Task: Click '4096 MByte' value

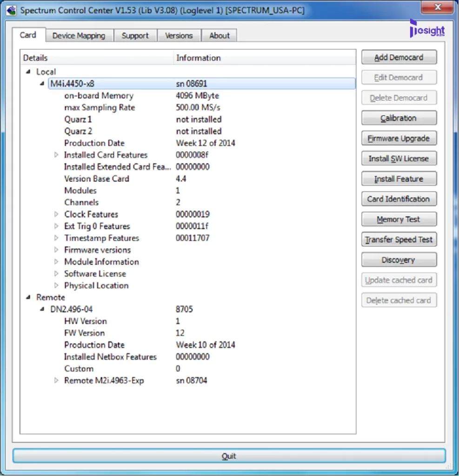Action: [x=198, y=96]
